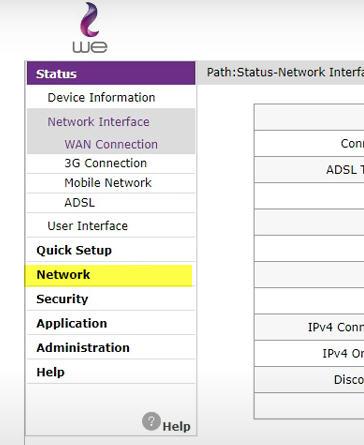This screenshot has width=364, height=445.
Task: Open 3G Connection status
Action: pos(106,163)
